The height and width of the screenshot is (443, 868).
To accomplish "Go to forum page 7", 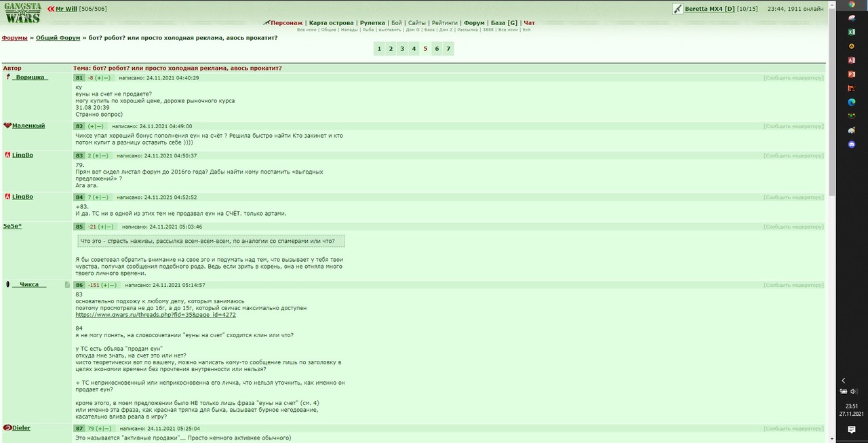I will (448, 48).
